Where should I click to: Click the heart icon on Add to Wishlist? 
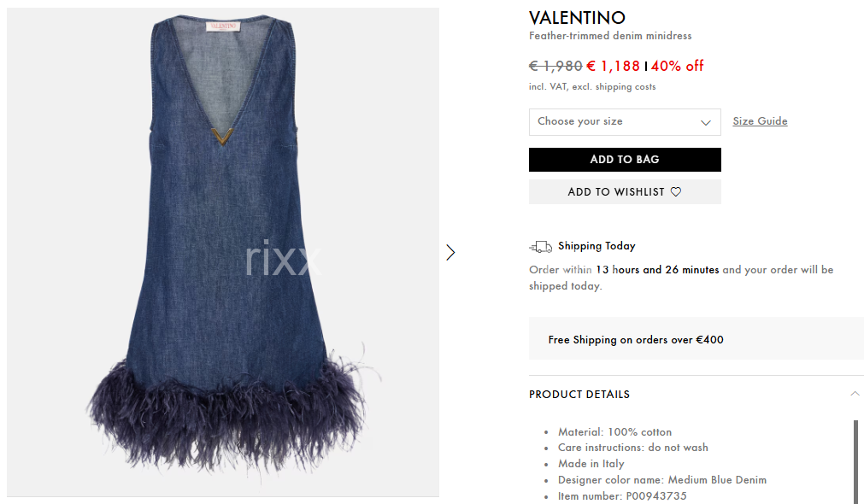coord(676,191)
